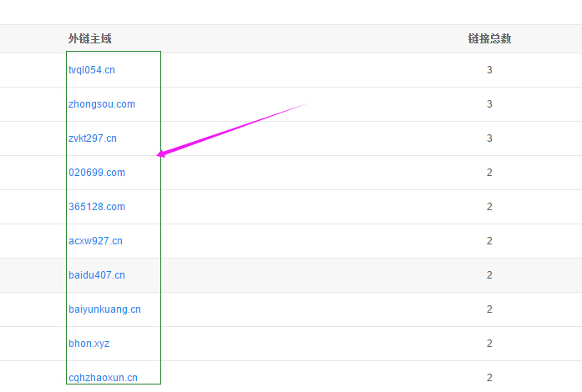Open the tvql054.cn domain link

coord(92,70)
